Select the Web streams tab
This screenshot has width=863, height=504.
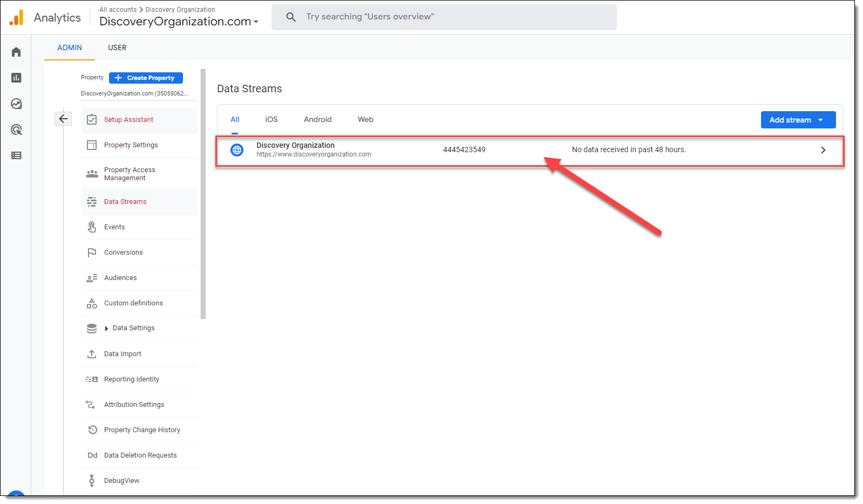pos(365,119)
